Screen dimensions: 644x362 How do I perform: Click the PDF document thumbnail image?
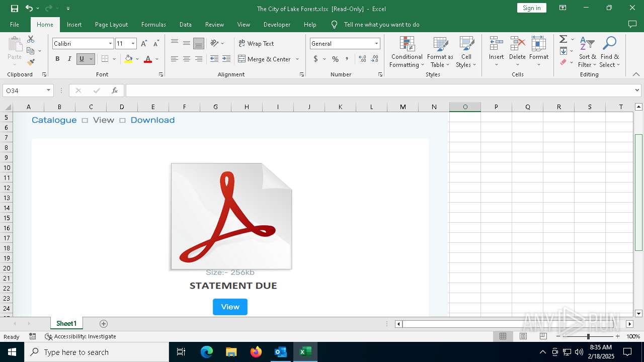[231, 216]
